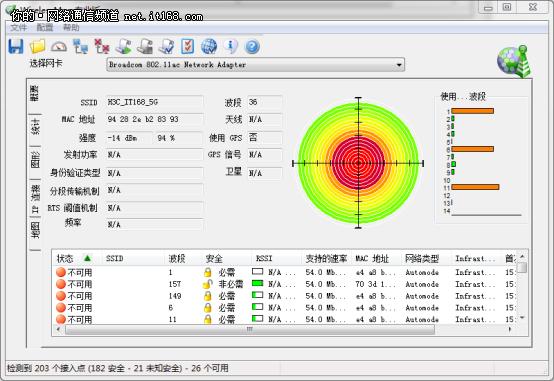Click the orange usage bar for channel 11

point(475,187)
